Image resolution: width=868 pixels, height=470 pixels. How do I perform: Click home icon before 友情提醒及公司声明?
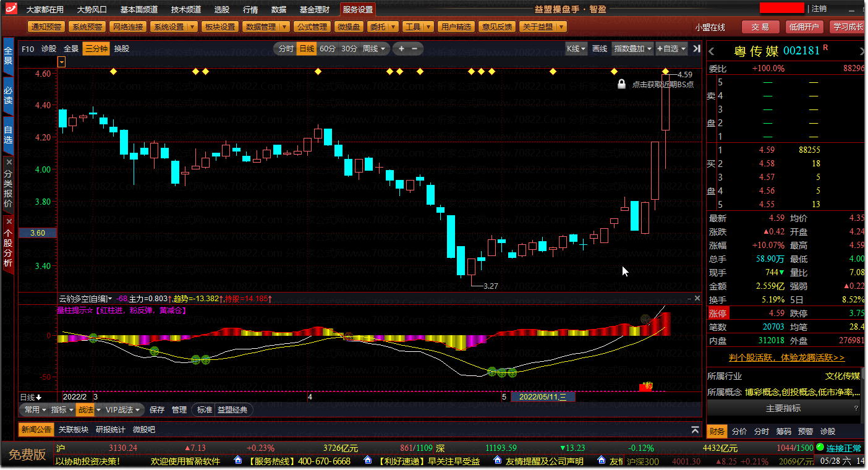coord(496,461)
